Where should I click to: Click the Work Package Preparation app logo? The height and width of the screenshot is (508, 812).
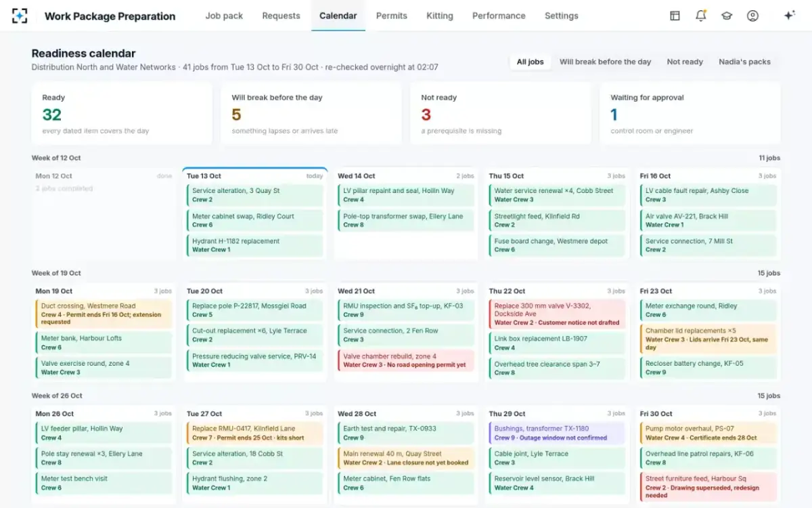[x=20, y=16]
